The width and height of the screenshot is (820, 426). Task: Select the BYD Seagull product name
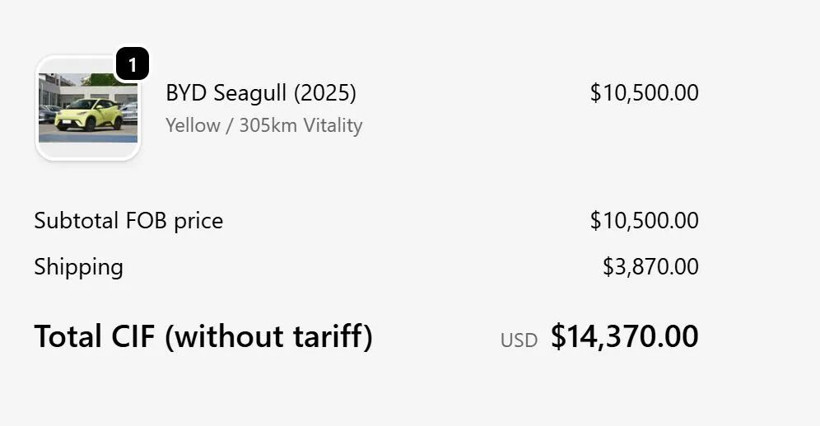click(x=260, y=93)
